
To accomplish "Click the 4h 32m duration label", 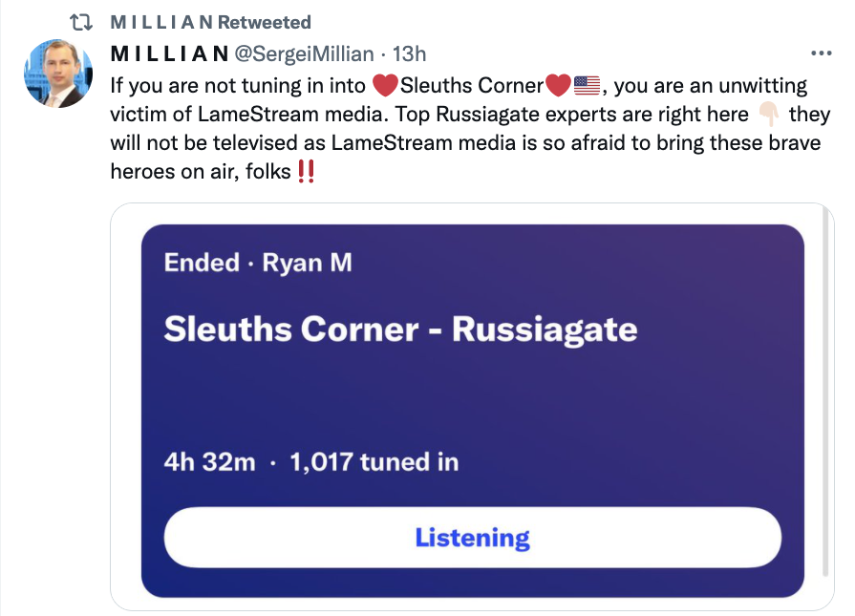I will click(210, 462).
